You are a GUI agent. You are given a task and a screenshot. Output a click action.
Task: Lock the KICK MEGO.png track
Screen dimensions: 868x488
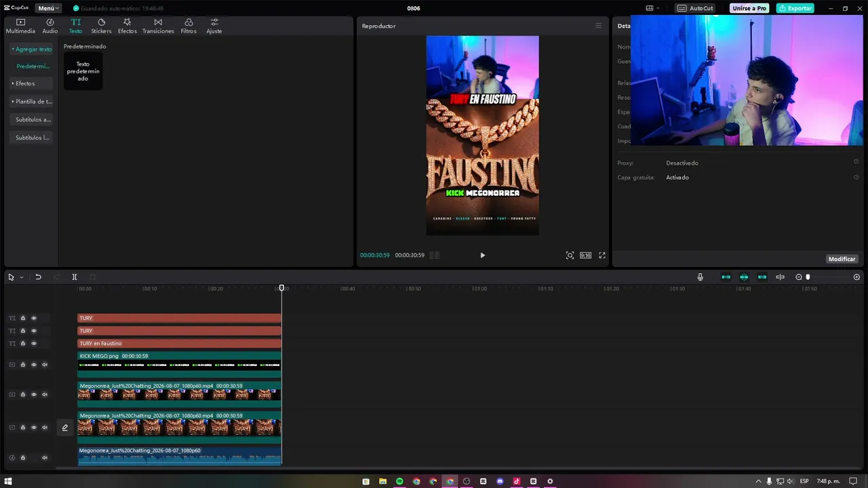coord(22,365)
